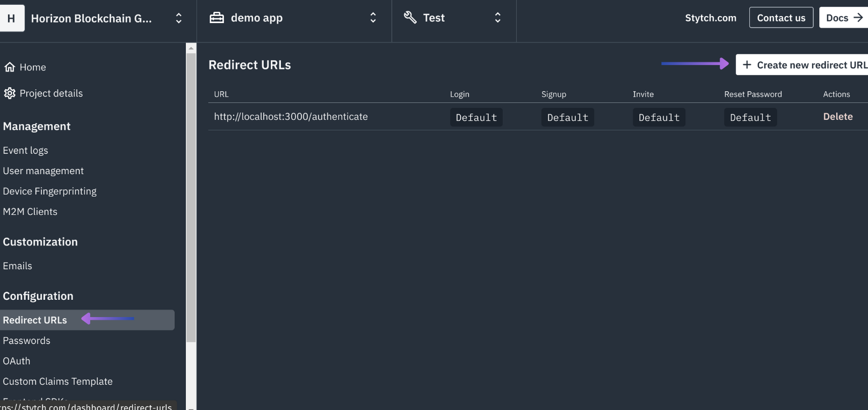
Task: Expand the Horizon Blockchain organization selector
Action: click(x=179, y=18)
